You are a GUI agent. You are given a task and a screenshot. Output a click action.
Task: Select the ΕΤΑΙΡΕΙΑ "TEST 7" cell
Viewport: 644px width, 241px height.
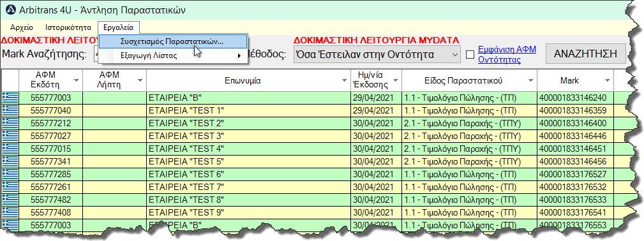248,187
